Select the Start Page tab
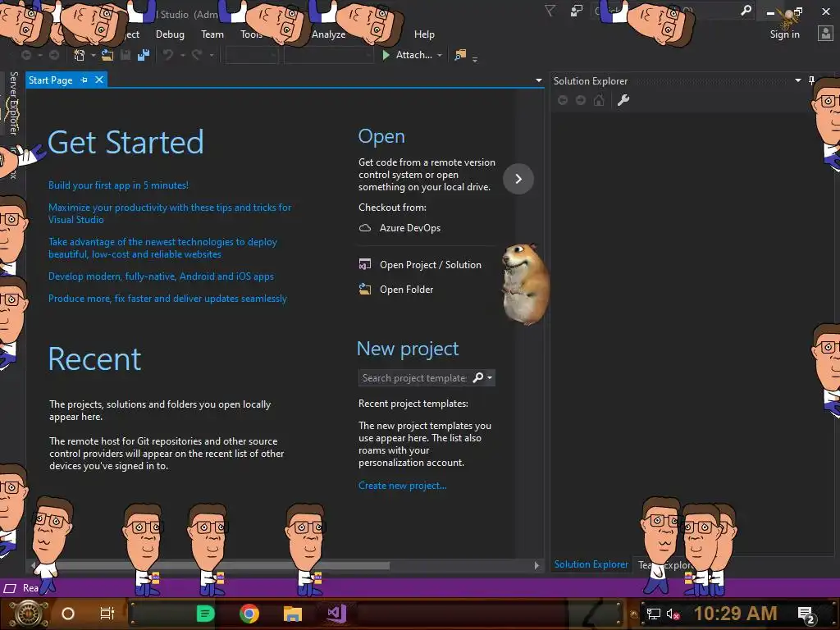840x630 pixels. [x=50, y=80]
